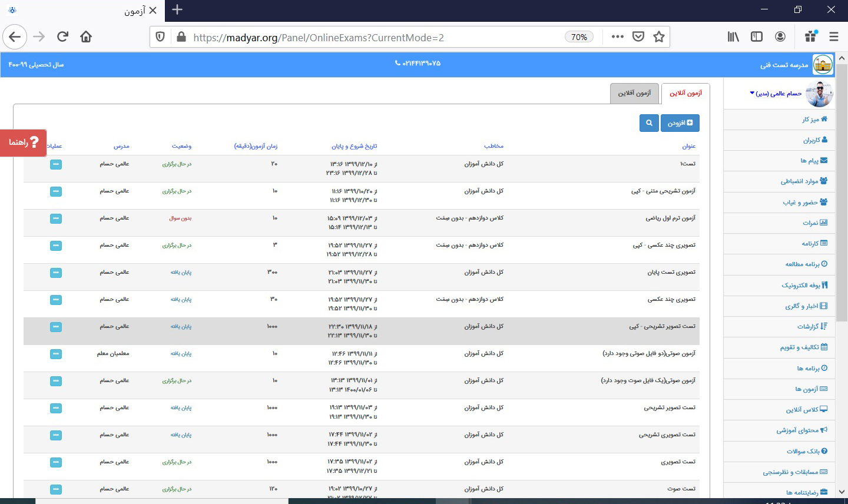This screenshot has width=848, height=504.
Task: Click the افزودن add exam button
Action: pyautogui.click(x=680, y=123)
